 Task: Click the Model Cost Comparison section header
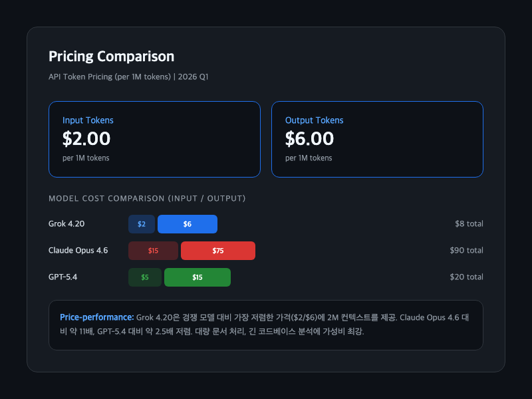pyautogui.click(x=147, y=199)
